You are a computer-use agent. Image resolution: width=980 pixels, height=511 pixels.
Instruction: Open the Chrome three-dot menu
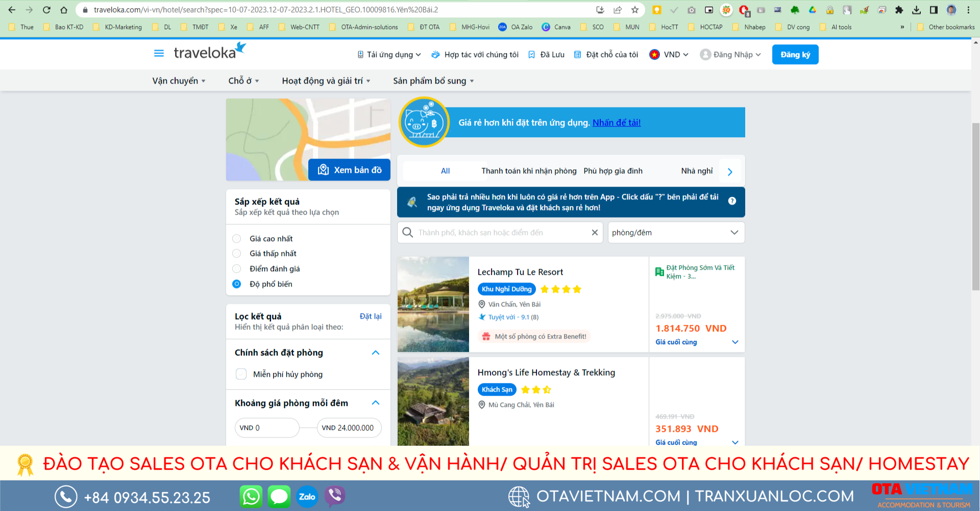pos(968,10)
